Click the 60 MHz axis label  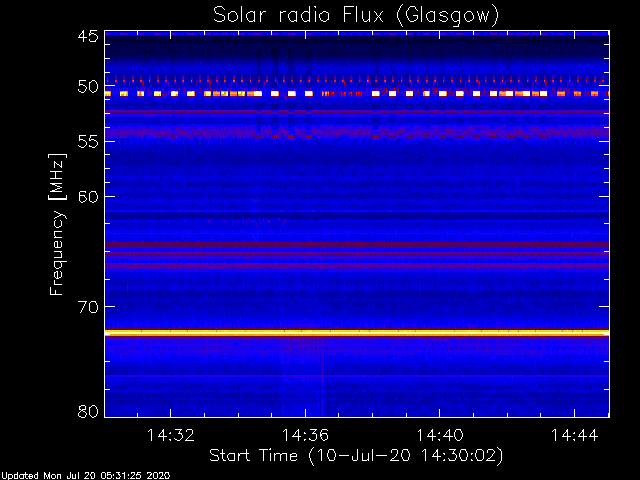point(88,197)
